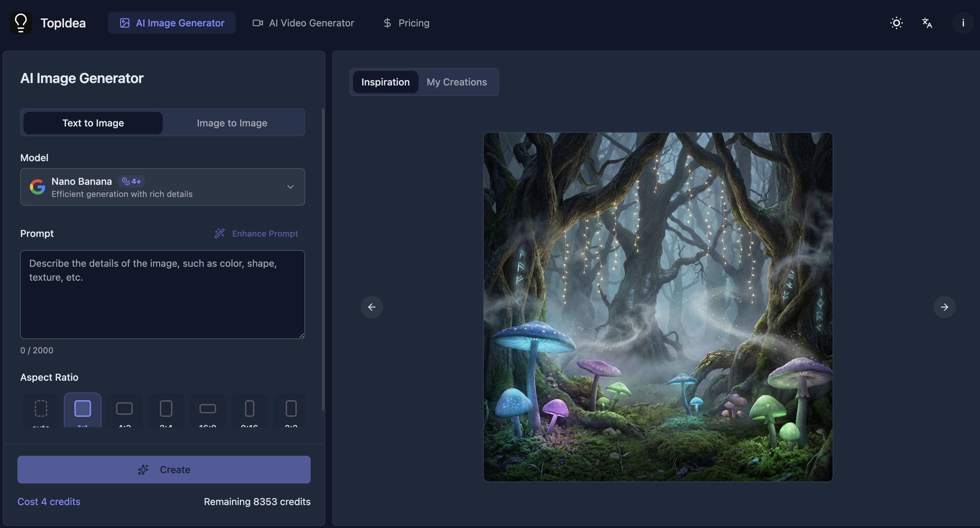This screenshot has width=980, height=528.
Task: Expand the Nano Banana model dropdown
Action: point(290,187)
